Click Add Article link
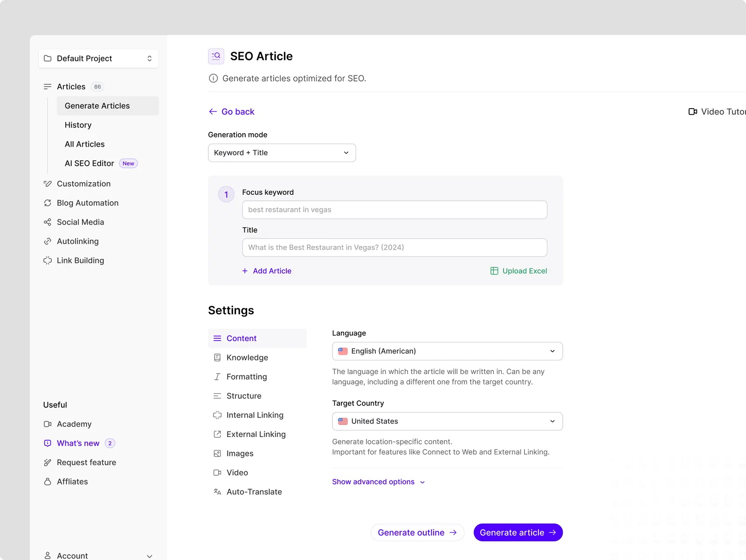Viewport: 746px width, 560px height. [x=267, y=271]
